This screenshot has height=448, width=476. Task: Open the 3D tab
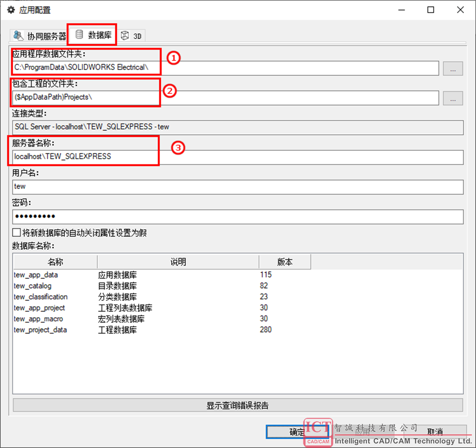pyautogui.click(x=131, y=36)
